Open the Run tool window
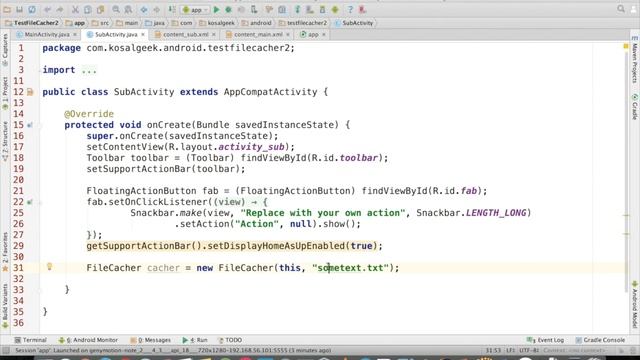The width and height of the screenshot is (640, 360). (x=195, y=340)
